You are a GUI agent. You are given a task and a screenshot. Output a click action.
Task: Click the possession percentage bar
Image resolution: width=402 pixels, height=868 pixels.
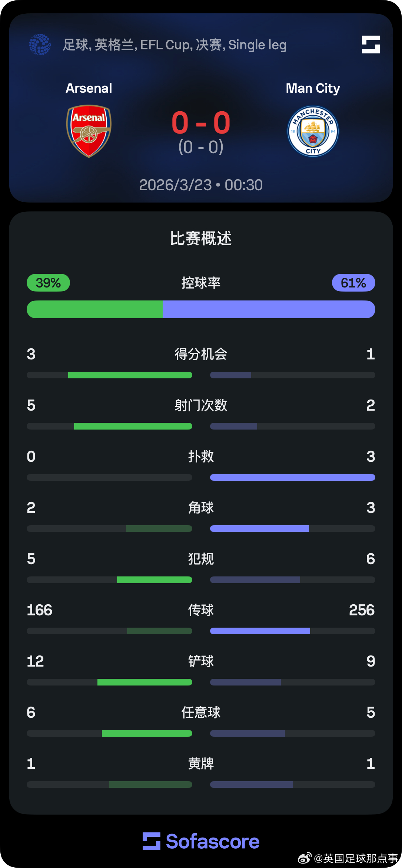click(201, 309)
